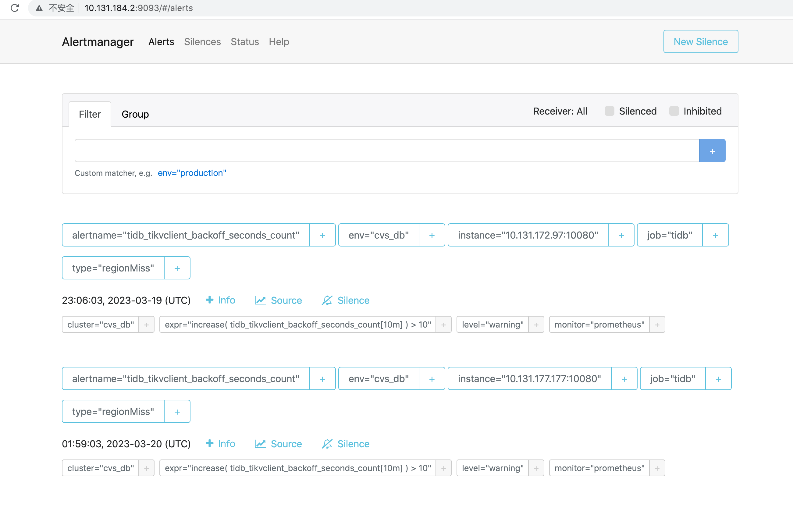The image size is (793, 532).
Task: Open the Silences navigation item
Action: pyautogui.click(x=202, y=42)
